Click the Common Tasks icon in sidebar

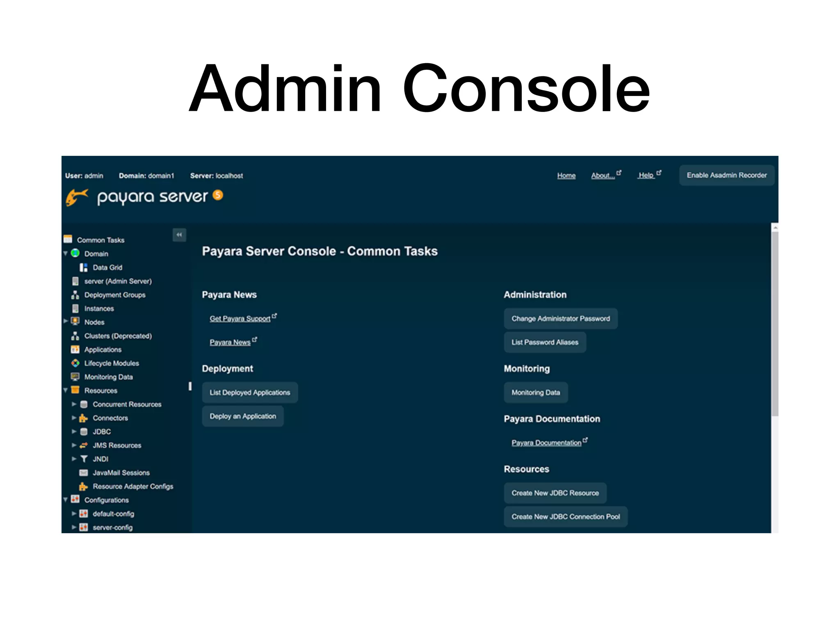click(x=68, y=239)
